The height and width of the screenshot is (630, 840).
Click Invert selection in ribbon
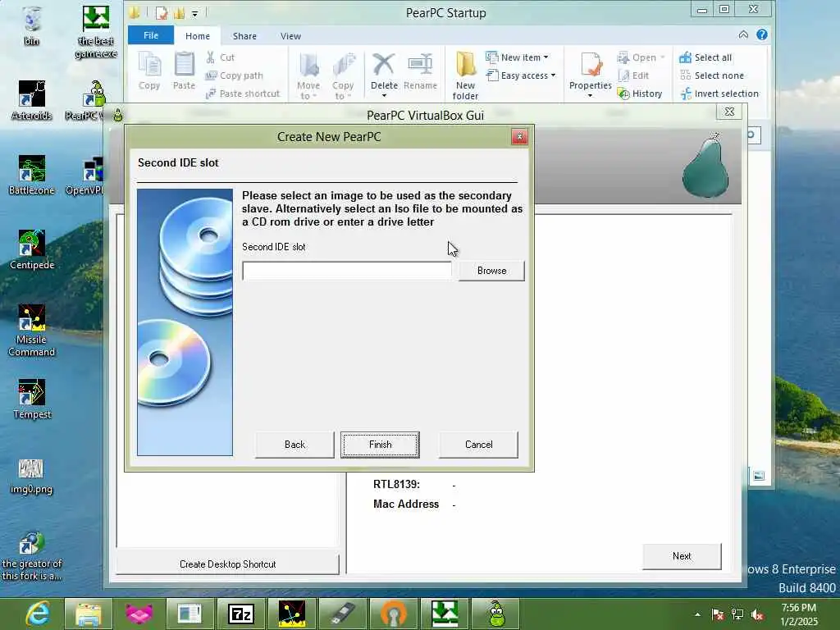coord(719,94)
